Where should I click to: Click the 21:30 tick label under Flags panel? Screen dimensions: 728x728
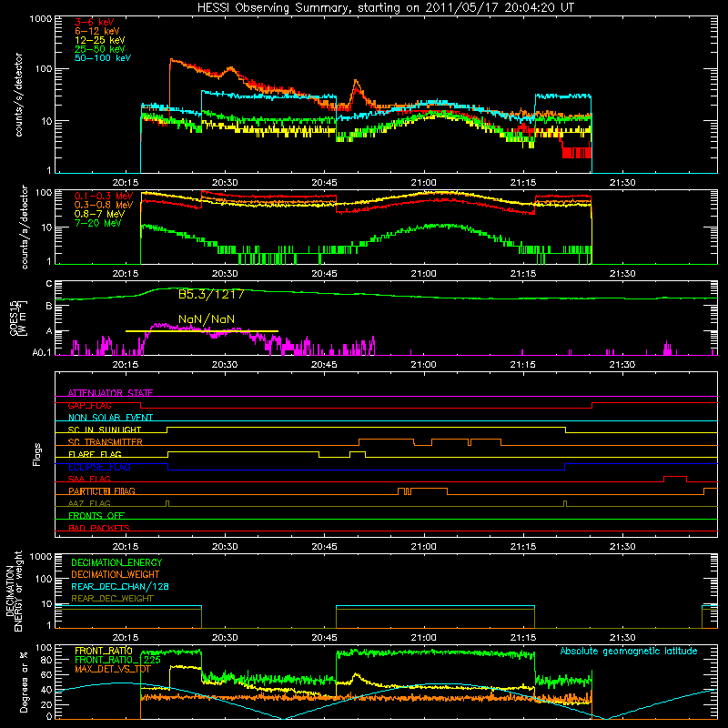point(622,547)
